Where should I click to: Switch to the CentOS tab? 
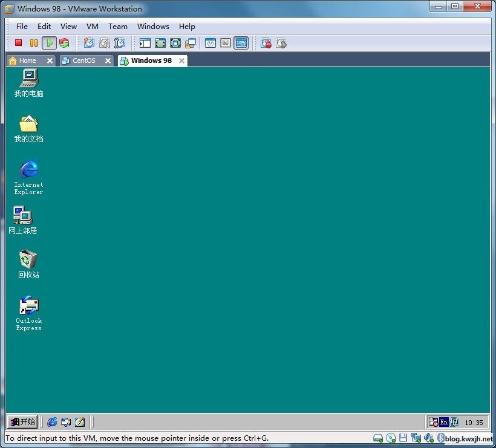click(x=83, y=60)
